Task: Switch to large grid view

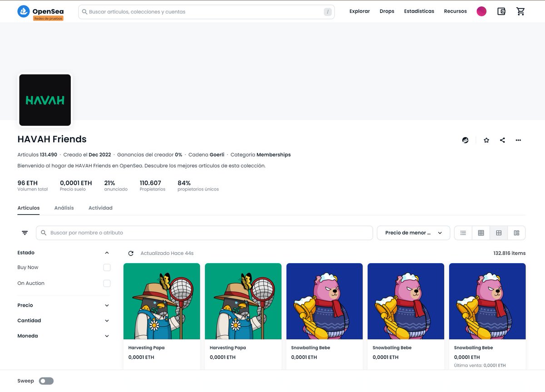Action: tap(499, 233)
